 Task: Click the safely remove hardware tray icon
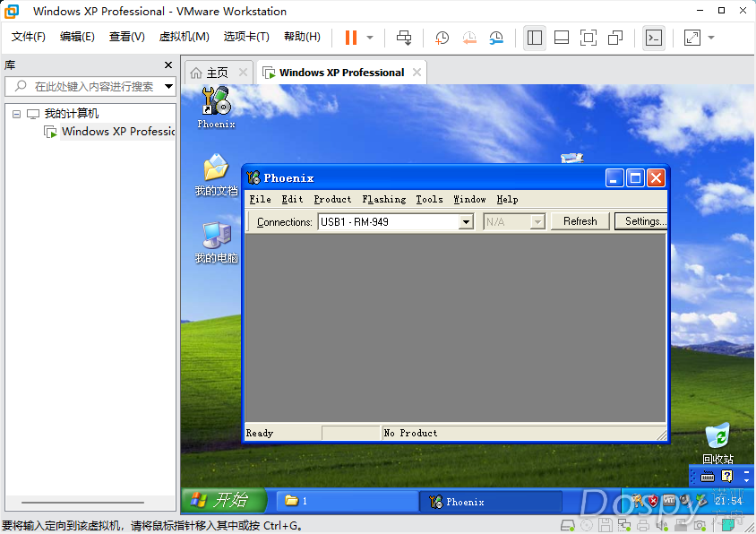coord(701,500)
